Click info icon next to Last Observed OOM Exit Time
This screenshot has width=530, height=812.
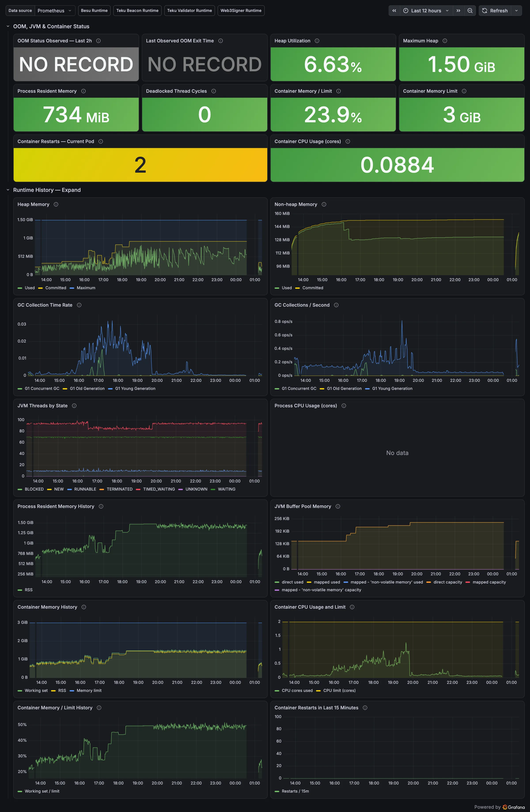point(220,41)
